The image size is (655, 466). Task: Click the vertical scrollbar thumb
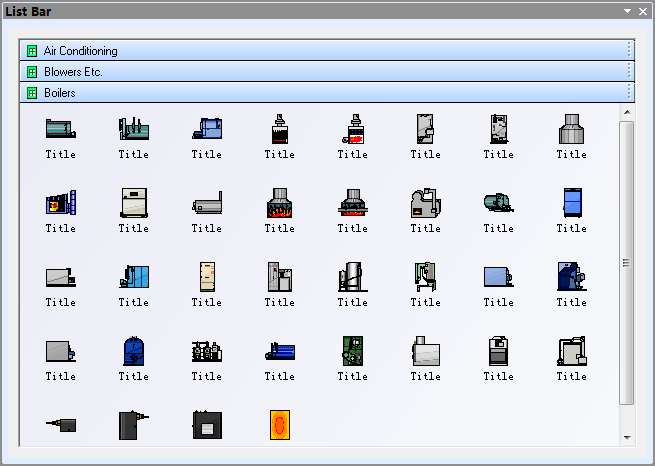[627, 262]
